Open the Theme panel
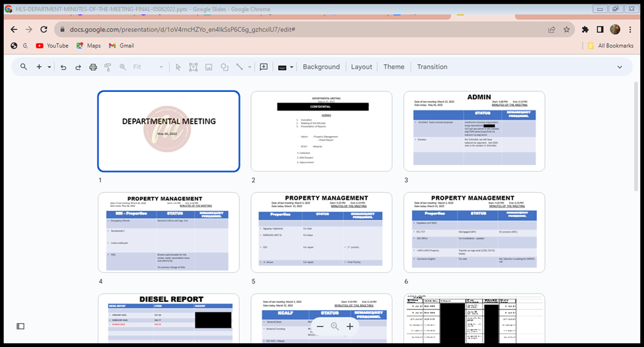Viewport: 644px width, 347px height. tap(394, 67)
